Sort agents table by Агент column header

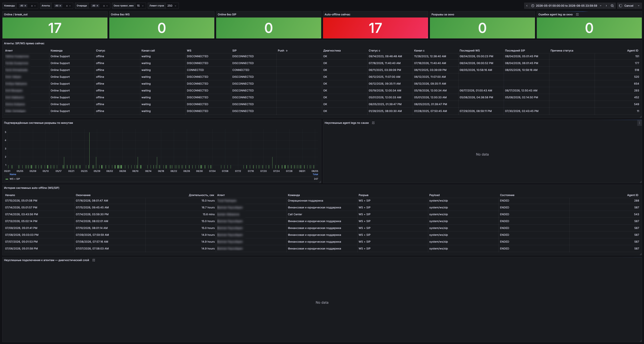click(x=9, y=51)
